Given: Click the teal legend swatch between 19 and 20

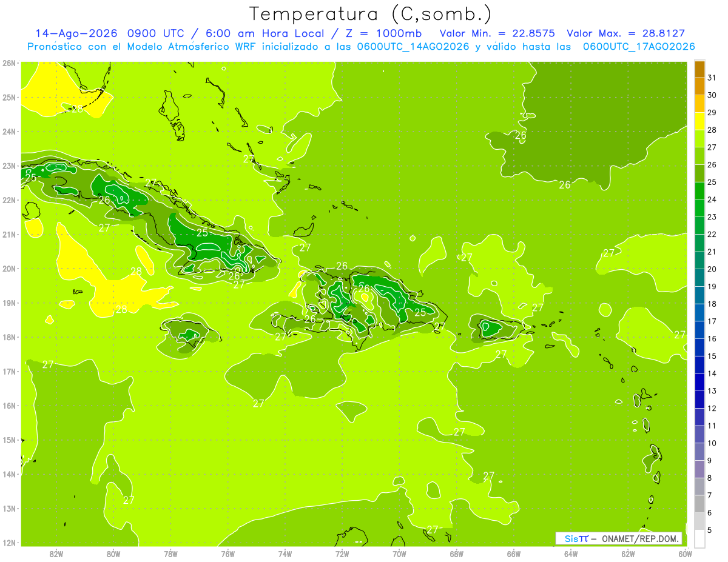Looking at the screenshot, I should click(x=699, y=278).
